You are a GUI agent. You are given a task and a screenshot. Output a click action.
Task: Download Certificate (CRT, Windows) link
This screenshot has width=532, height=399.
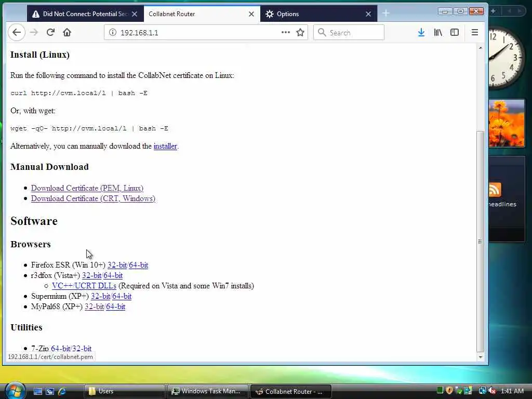point(93,198)
